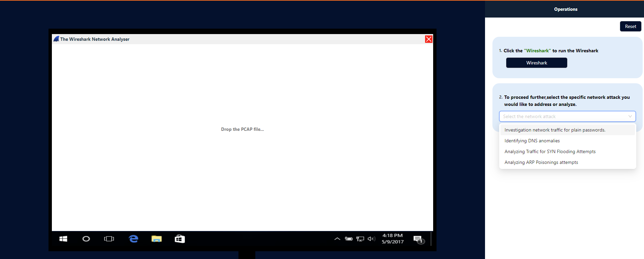
Task: Click the battery power tray icon
Action: [349, 239]
